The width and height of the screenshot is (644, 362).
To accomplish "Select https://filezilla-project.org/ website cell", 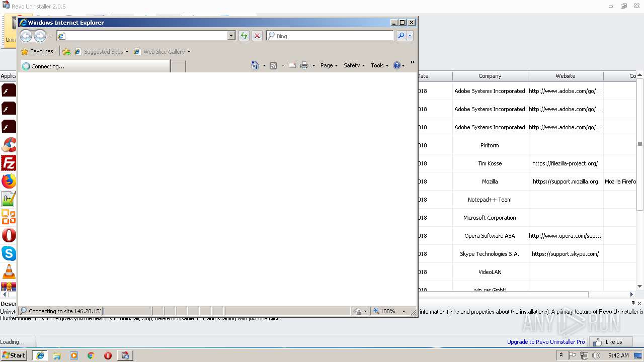I will click(x=565, y=163).
